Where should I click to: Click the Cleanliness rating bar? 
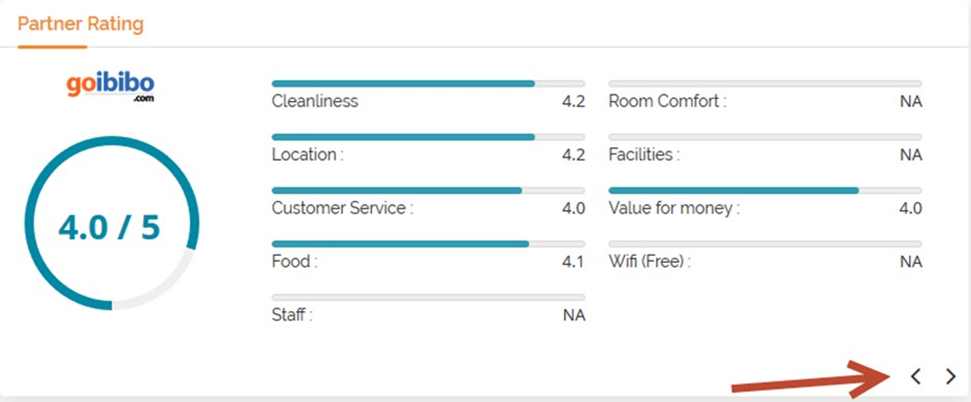tap(428, 83)
